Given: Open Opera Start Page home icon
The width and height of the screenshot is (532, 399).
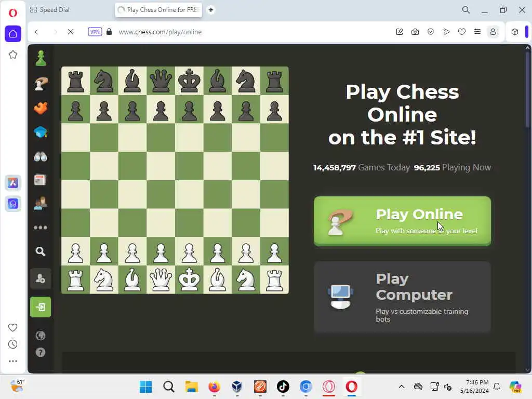Looking at the screenshot, I should (13, 34).
